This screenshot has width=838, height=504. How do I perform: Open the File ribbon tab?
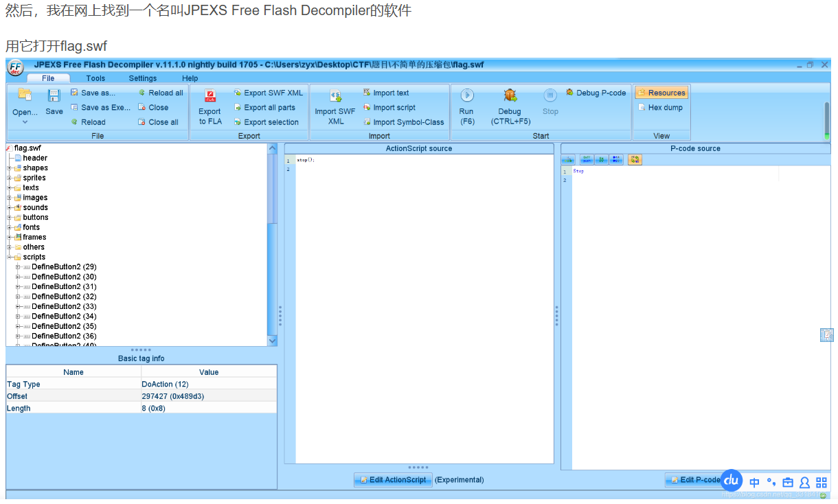click(x=48, y=78)
